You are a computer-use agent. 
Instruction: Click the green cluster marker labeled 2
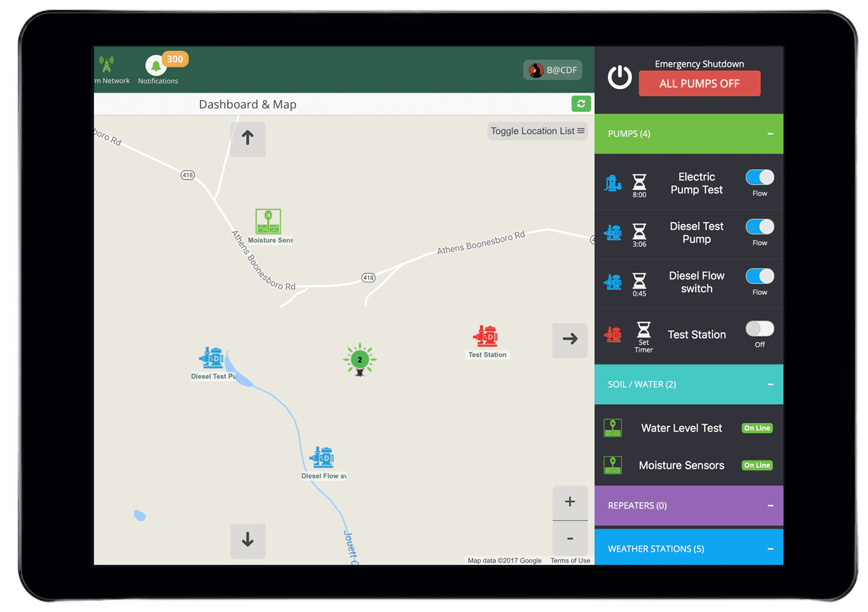(359, 360)
